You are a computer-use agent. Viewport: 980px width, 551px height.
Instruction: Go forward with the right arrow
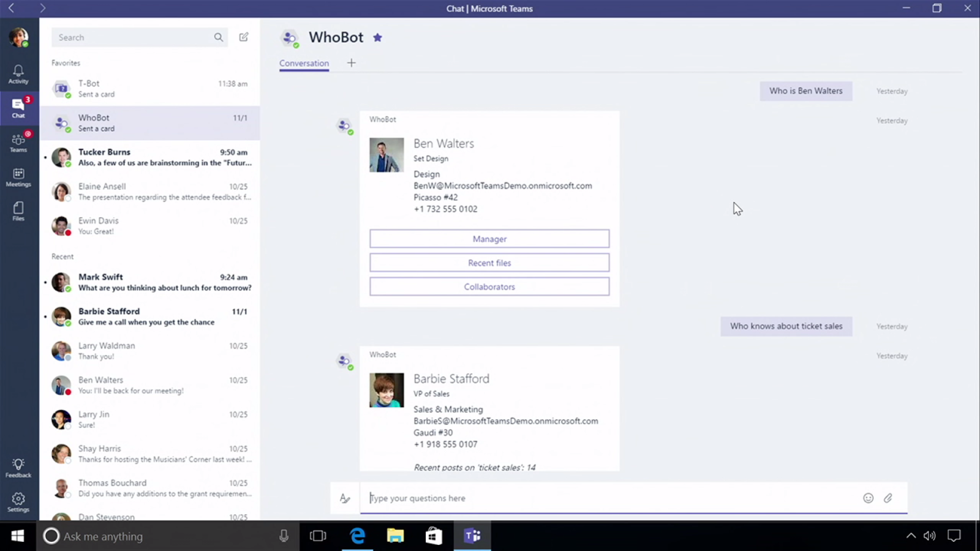click(x=42, y=8)
